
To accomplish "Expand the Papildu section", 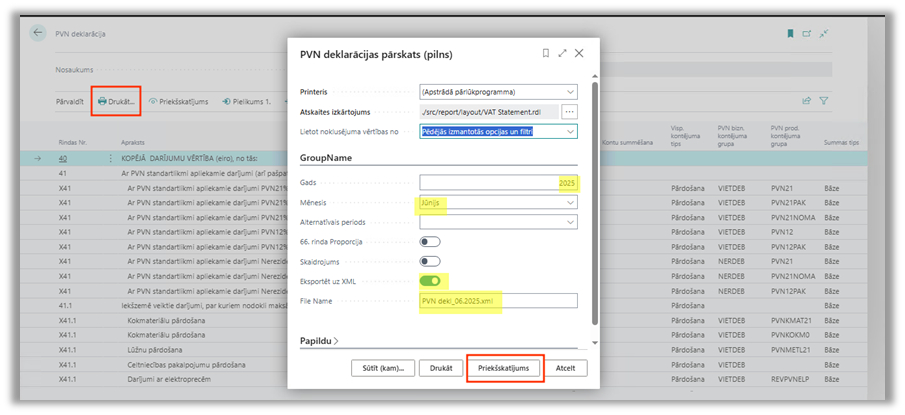I will 319,341.
